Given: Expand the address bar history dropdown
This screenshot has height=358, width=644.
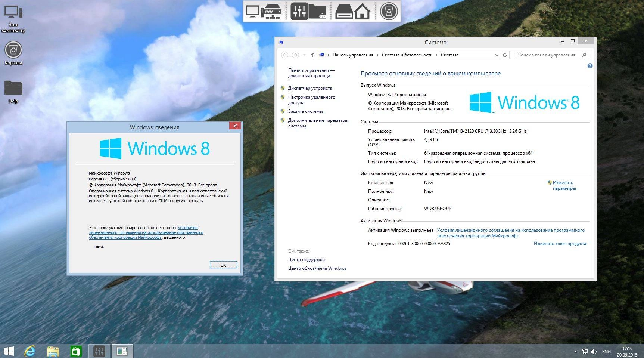Looking at the screenshot, I should tap(496, 55).
